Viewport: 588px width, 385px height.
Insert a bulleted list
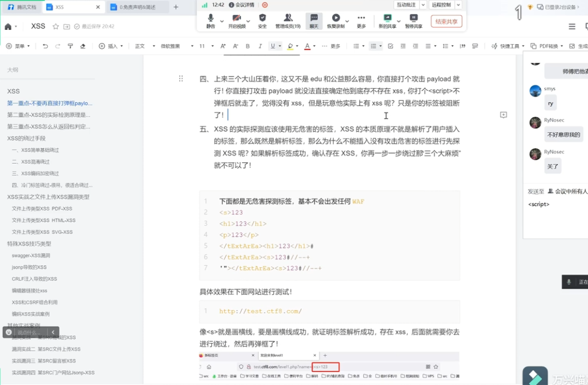tap(356, 46)
